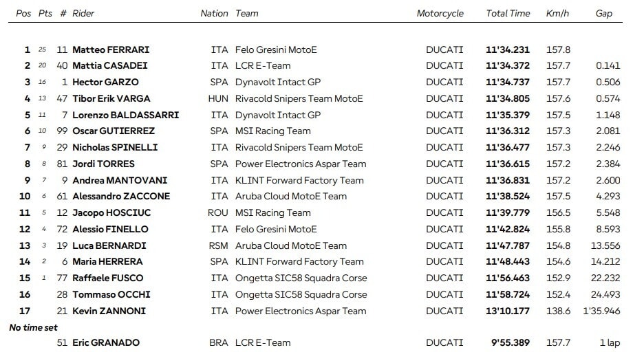
Task: Click the MSI Racing Team entry for Oscar GUTIERREZ
Action: (x=272, y=131)
